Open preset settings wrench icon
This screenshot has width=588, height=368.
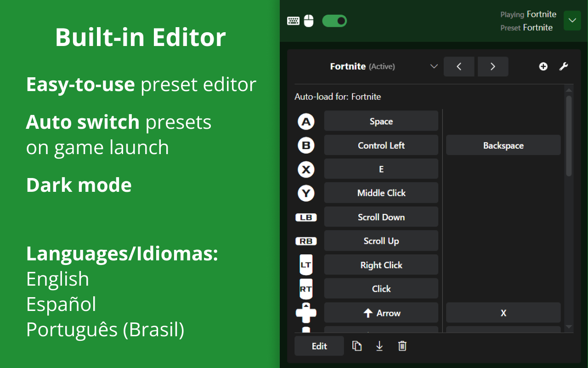point(564,67)
